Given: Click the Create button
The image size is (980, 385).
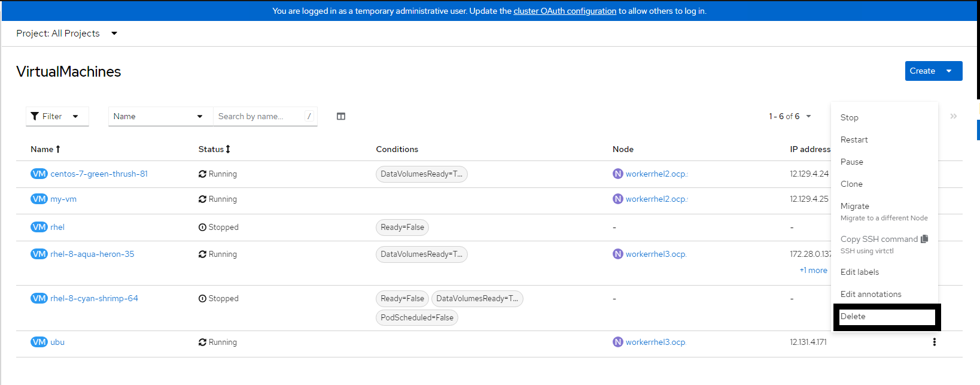Looking at the screenshot, I should [x=923, y=71].
